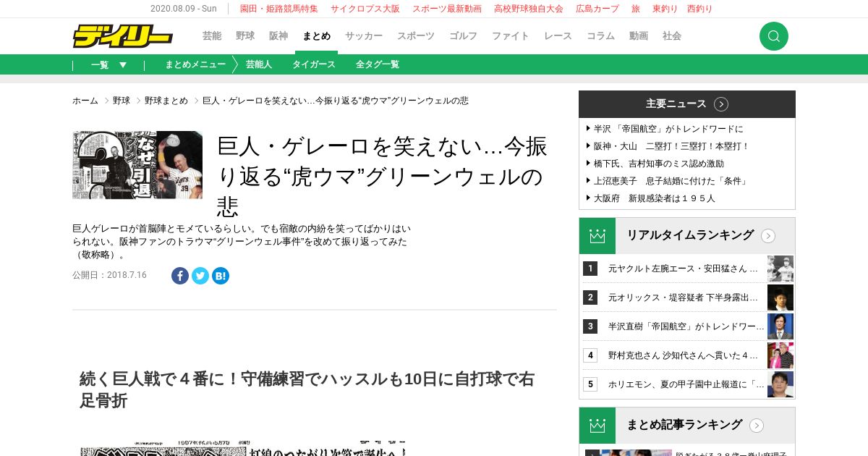Click the date text 2020.08.09 - Sun

[184, 9]
